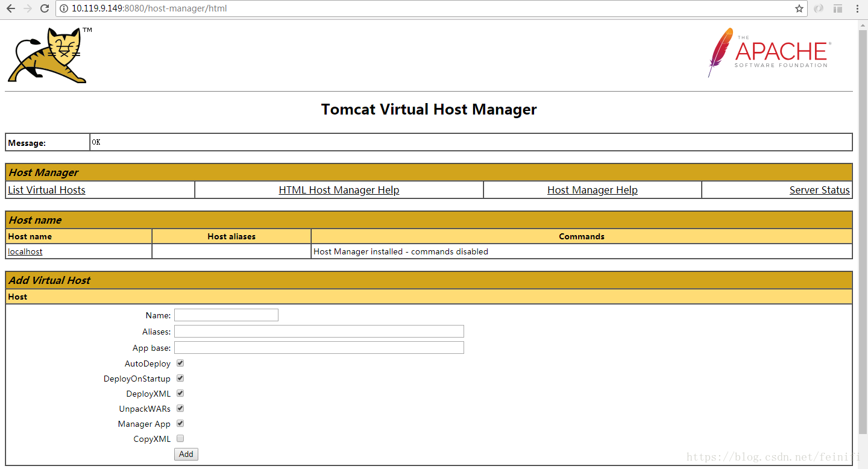Toggle the Manager App checkbox
The image size is (868, 469).
(x=180, y=424)
